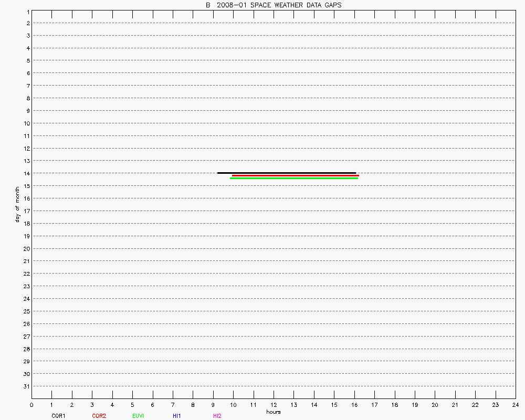Image resolution: width=525 pixels, height=420 pixels.
Task: Select the red COR2 legend label
Action: (99, 416)
